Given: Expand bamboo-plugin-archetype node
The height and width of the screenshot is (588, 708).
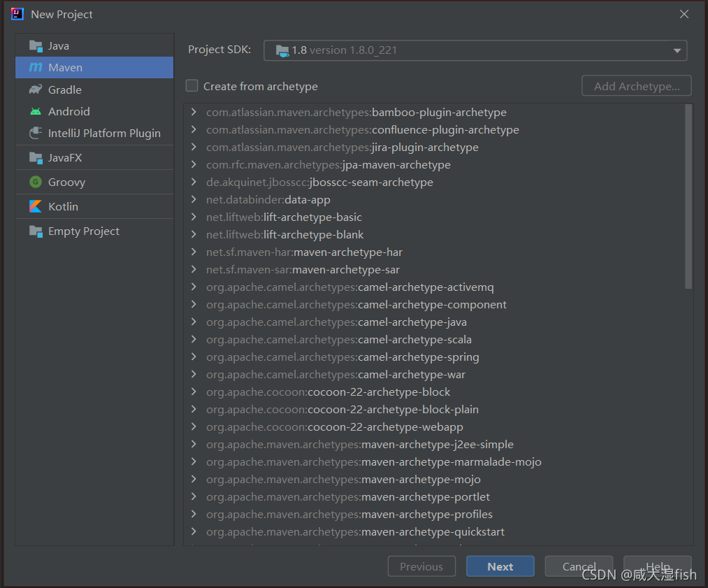Looking at the screenshot, I should (x=194, y=112).
